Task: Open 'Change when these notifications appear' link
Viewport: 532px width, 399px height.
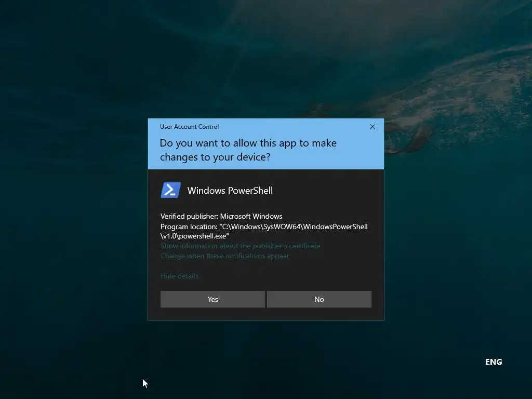Action: (x=224, y=256)
